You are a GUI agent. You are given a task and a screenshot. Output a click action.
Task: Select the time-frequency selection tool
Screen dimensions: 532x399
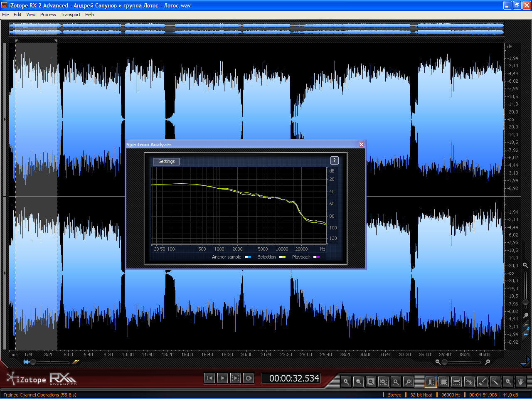pyautogui.click(x=443, y=381)
